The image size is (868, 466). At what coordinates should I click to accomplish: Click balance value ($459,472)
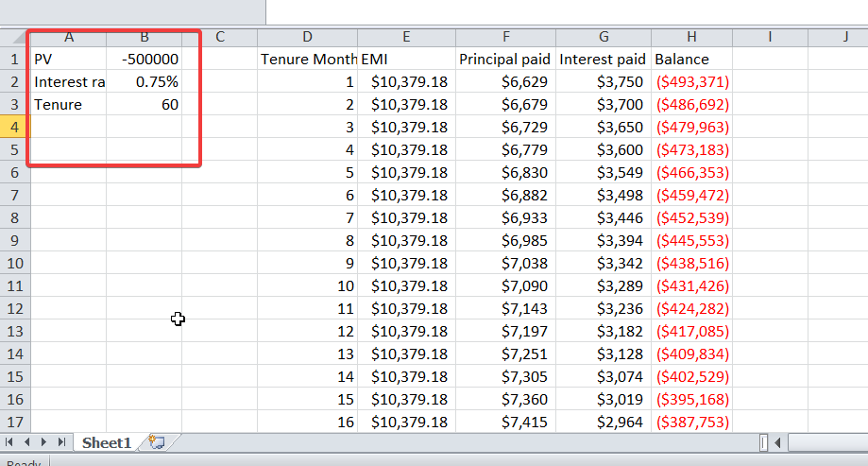click(x=691, y=195)
